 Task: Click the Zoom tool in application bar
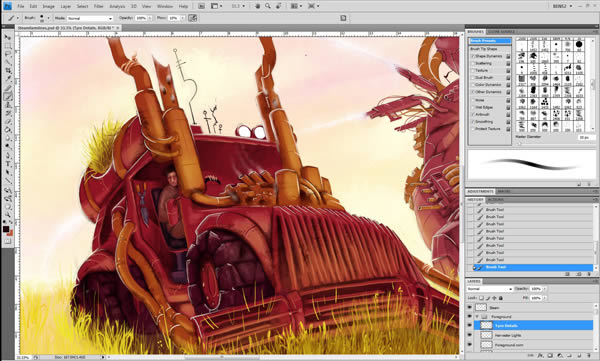[x=268, y=6]
